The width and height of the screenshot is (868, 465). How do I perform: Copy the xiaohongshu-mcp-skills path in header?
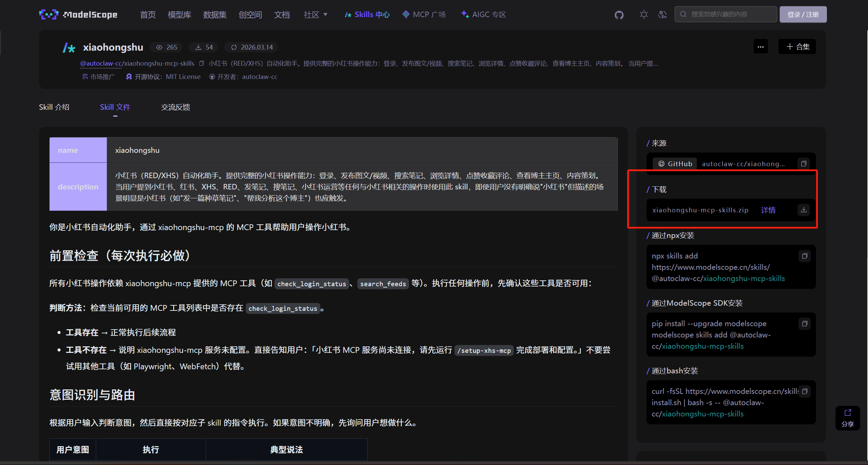(202, 63)
